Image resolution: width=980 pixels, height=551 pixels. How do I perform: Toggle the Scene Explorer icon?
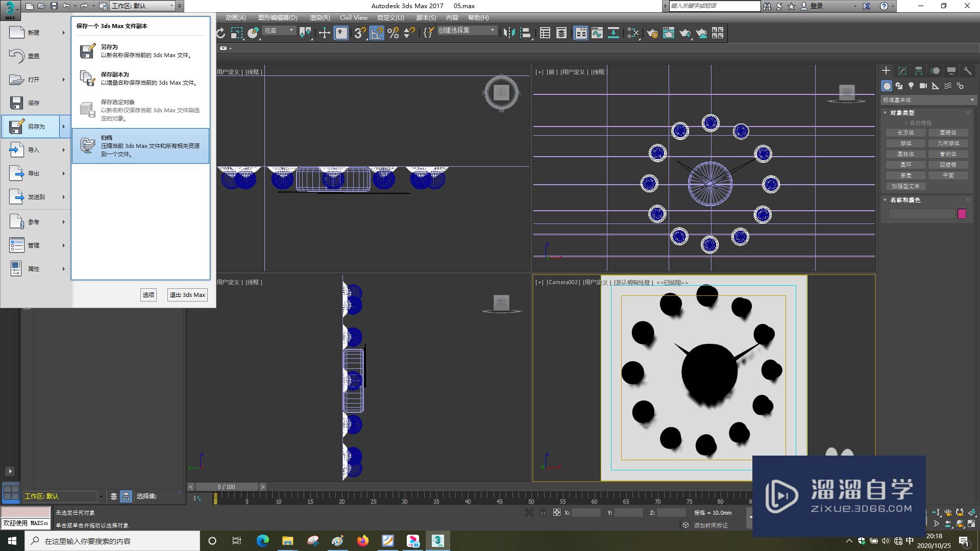(x=545, y=33)
